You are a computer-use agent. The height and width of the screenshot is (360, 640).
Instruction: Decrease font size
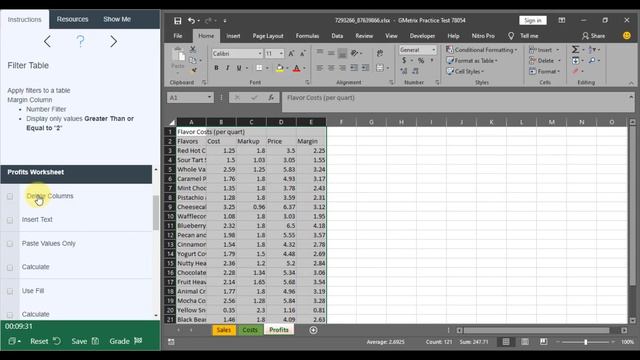(302, 53)
